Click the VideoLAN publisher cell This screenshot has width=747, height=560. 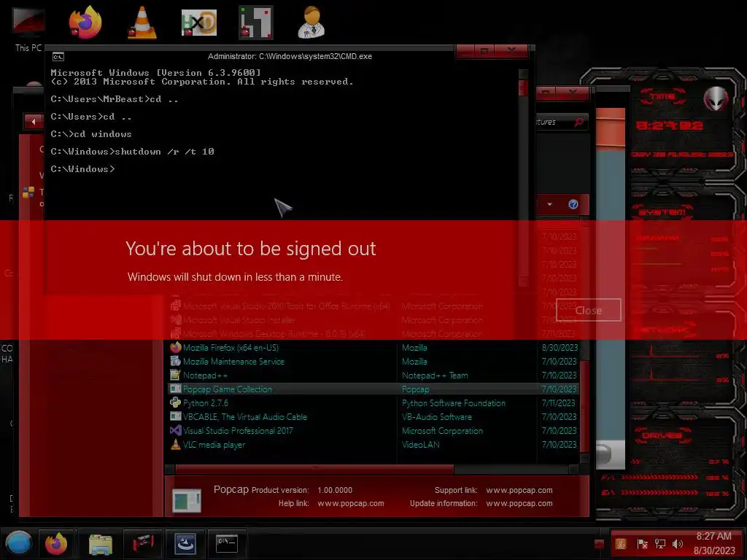[421, 445]
